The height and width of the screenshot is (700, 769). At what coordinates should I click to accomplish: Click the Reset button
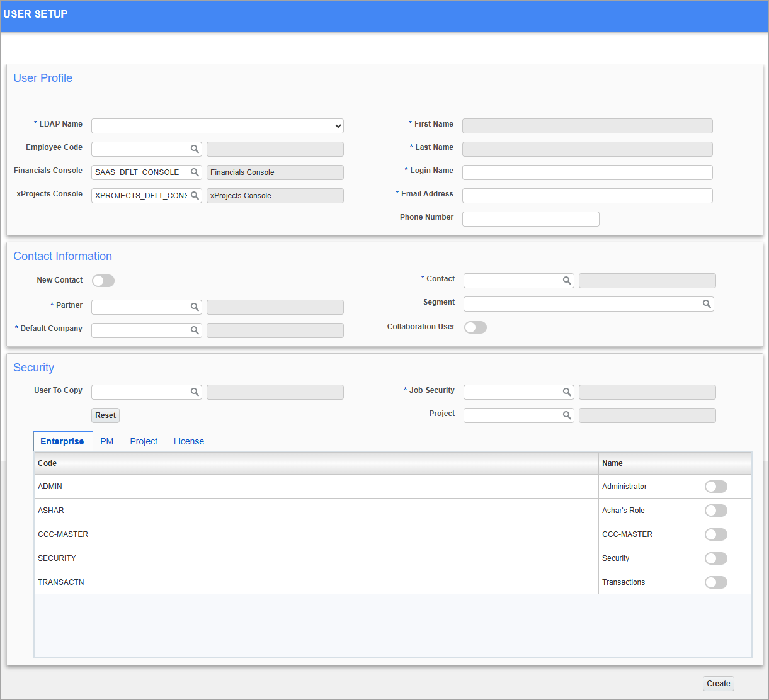105,415
